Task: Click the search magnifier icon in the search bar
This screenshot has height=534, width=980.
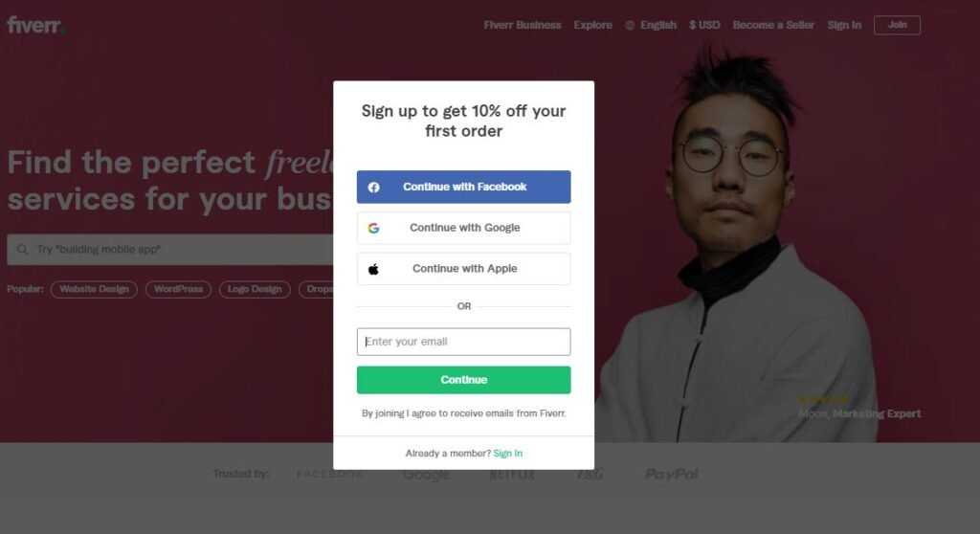Action: (x=23, y=250)
